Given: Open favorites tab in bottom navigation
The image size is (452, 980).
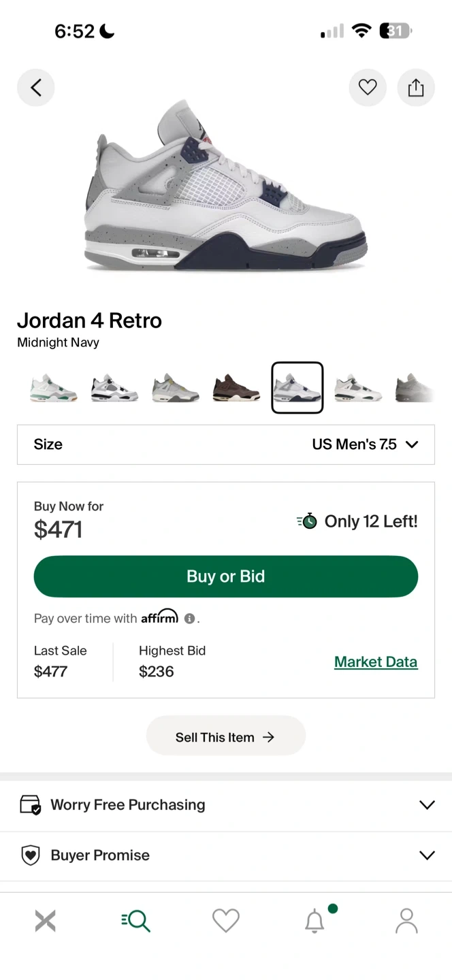Looking at the screenshot, I should pyautogui.click(x=226, y=921).
